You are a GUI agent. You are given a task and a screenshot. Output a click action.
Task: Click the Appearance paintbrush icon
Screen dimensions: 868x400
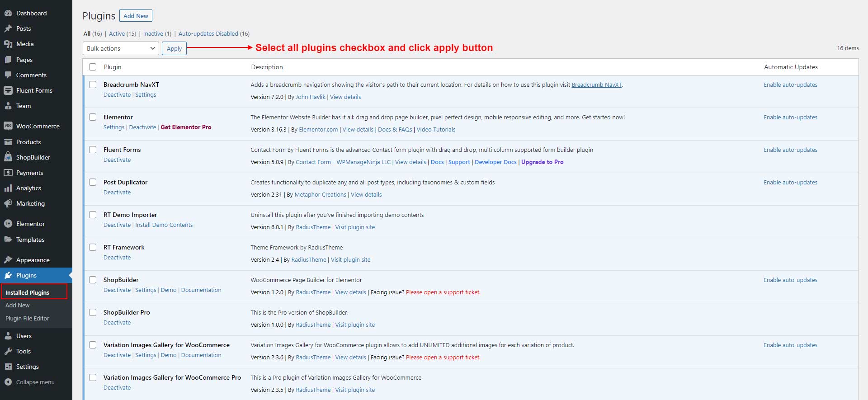[x=8, y=260]
